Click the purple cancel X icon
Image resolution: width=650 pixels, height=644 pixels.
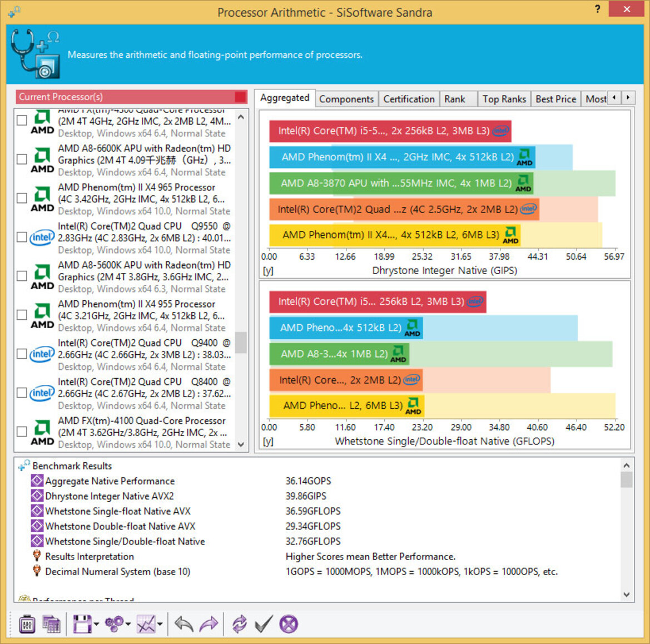289,623
